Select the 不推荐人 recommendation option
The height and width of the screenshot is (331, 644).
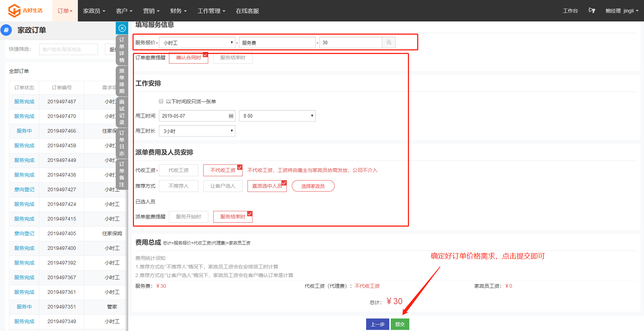click(179, 186)
